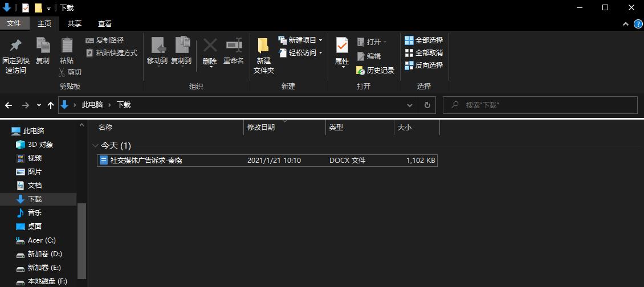The height and width of the screenshot is (287, 644).
Task: Select 桌面 in the sidebar
Action: (28, 226)
